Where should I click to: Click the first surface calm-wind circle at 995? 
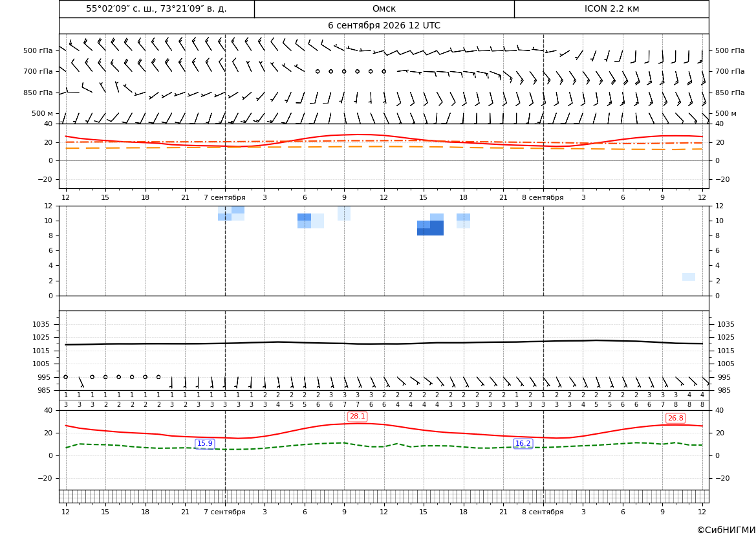tap(65, 377)
